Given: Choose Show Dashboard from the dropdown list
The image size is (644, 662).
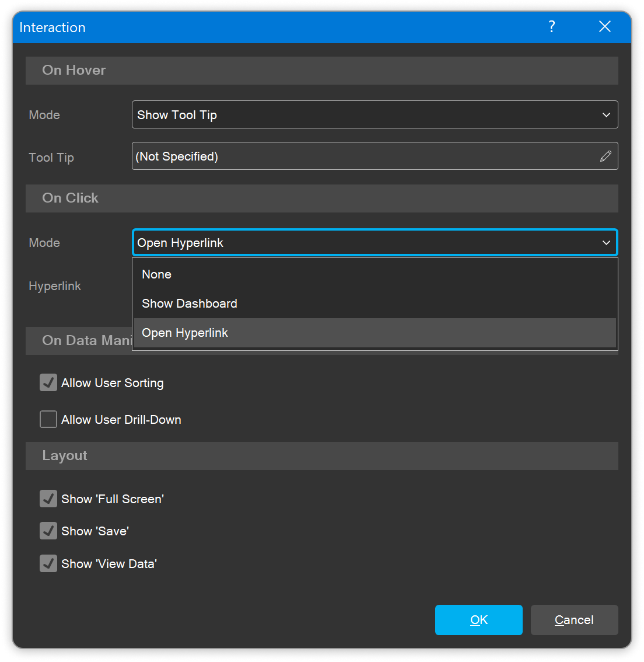Looking at the screenshot, I should pos(190,304).
